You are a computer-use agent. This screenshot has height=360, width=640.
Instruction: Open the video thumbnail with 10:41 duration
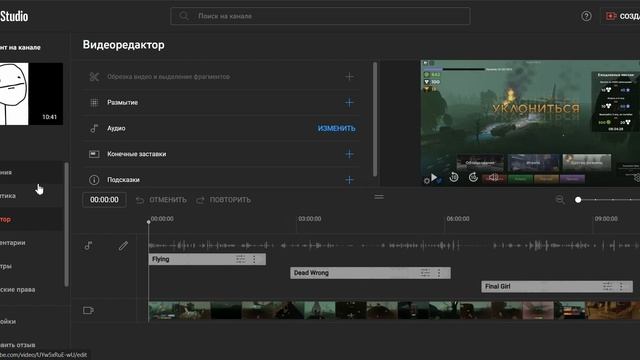31,94
